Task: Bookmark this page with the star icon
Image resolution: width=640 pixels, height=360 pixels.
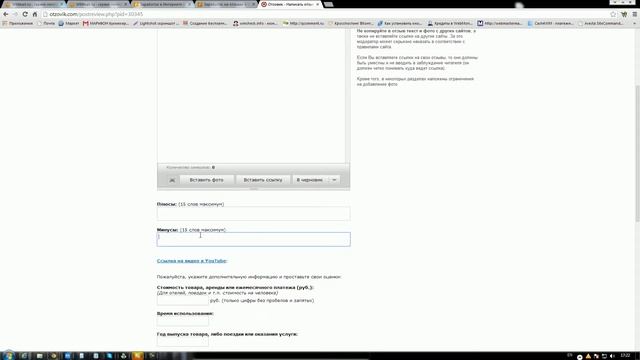Action: (613, 14)
